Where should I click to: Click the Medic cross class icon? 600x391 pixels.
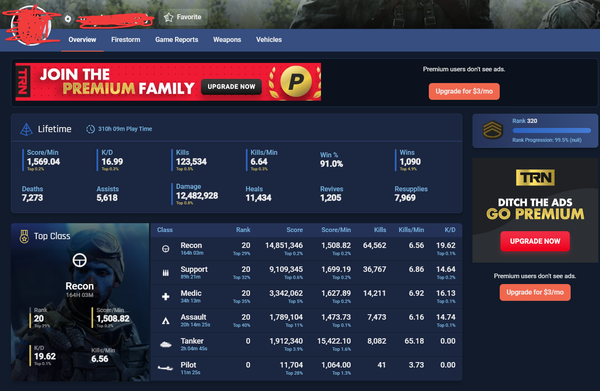coord(166,297)
